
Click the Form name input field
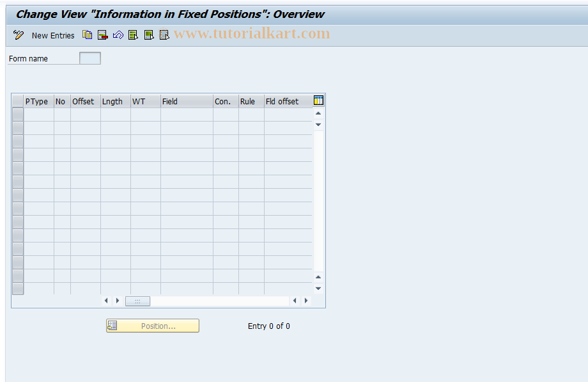pyautogui.click(x=90, y=58)
